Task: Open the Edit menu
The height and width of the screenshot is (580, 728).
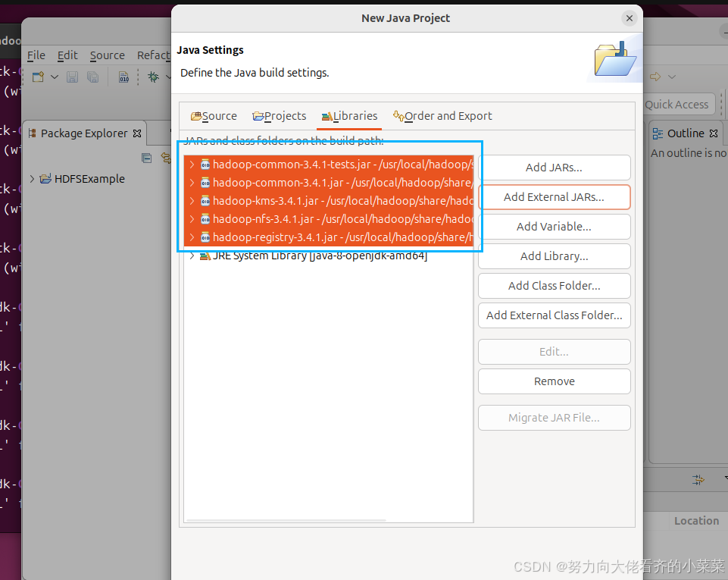Action: coord(67,55)
